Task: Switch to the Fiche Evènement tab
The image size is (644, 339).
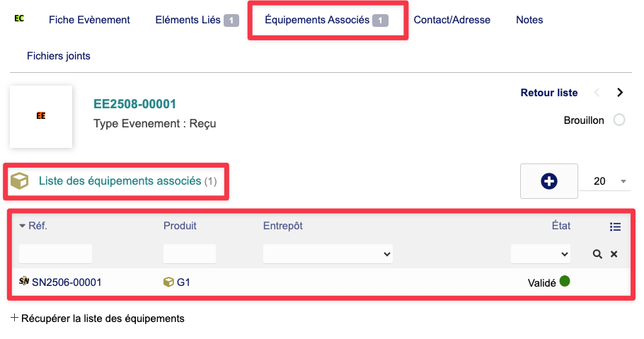Action: (89, 20)
